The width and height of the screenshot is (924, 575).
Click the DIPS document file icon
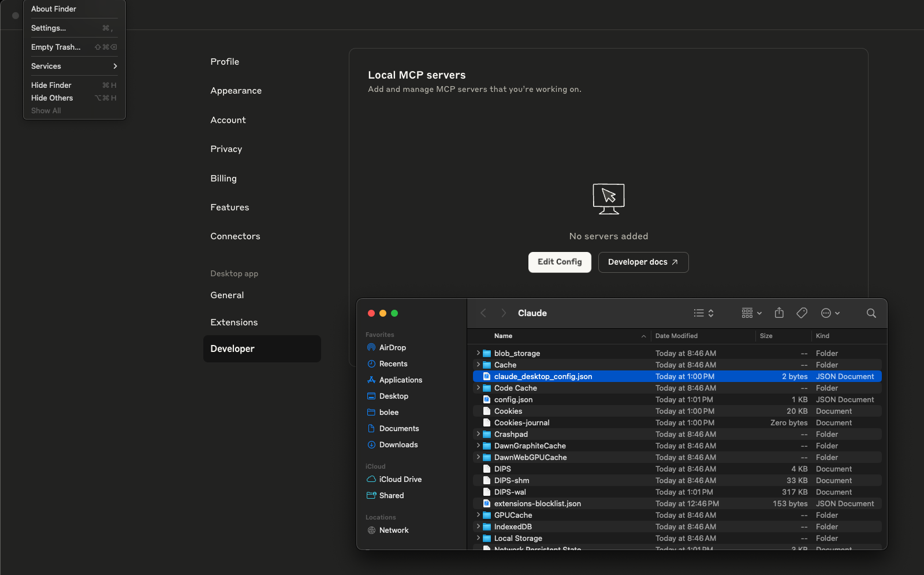click(x=487, y=469)
